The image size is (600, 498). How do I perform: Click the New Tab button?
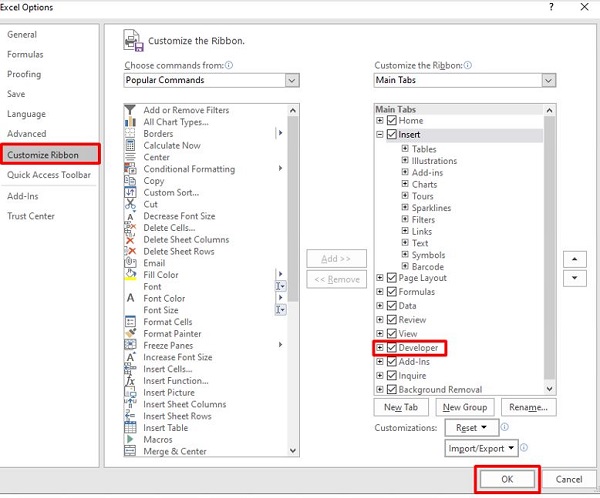(401, 407)
